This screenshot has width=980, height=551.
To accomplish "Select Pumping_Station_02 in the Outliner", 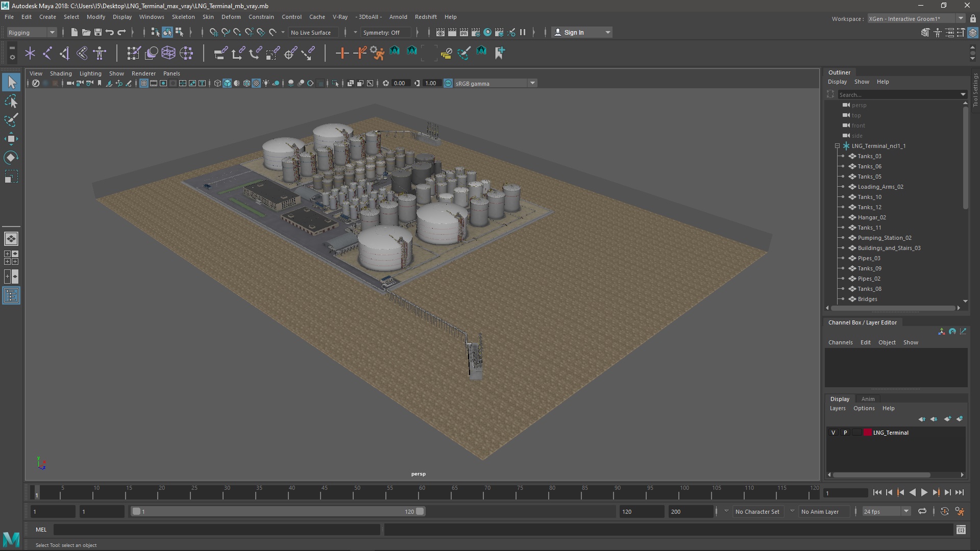I will click(x=884, y=238).
